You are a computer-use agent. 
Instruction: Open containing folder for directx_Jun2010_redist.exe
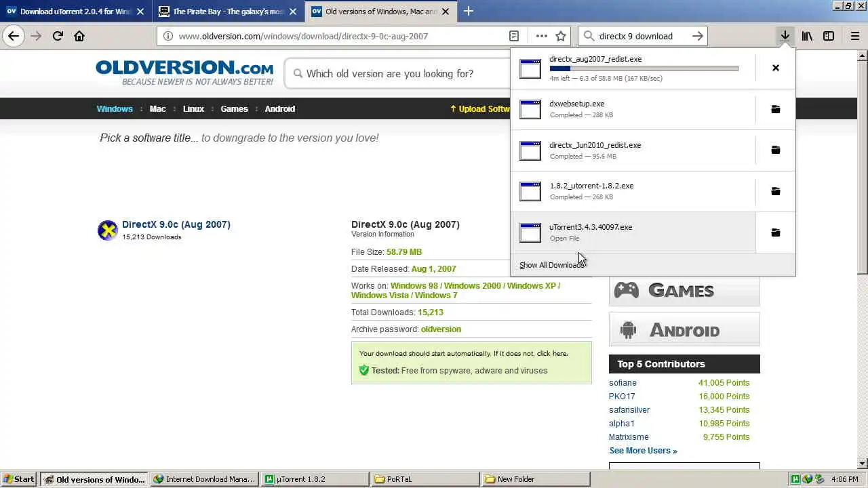pyautogui.click(x=776, y=150)
